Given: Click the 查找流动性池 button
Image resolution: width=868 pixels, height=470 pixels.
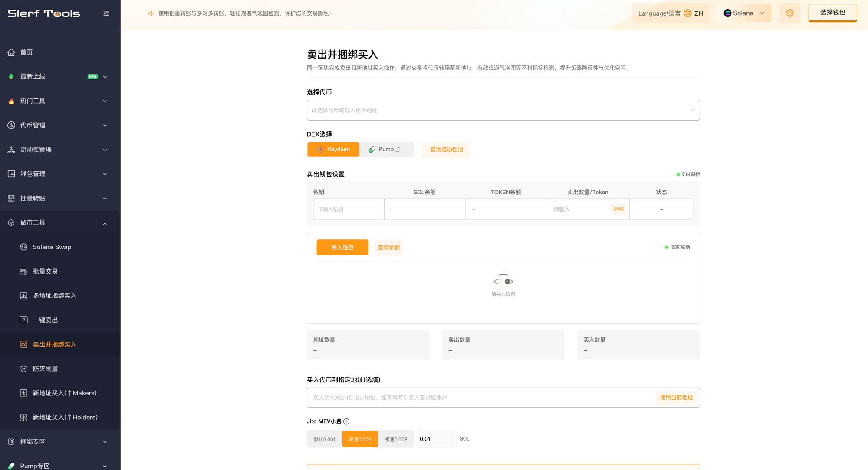Looking at the screenshot, I should click(x=446, y=150).
